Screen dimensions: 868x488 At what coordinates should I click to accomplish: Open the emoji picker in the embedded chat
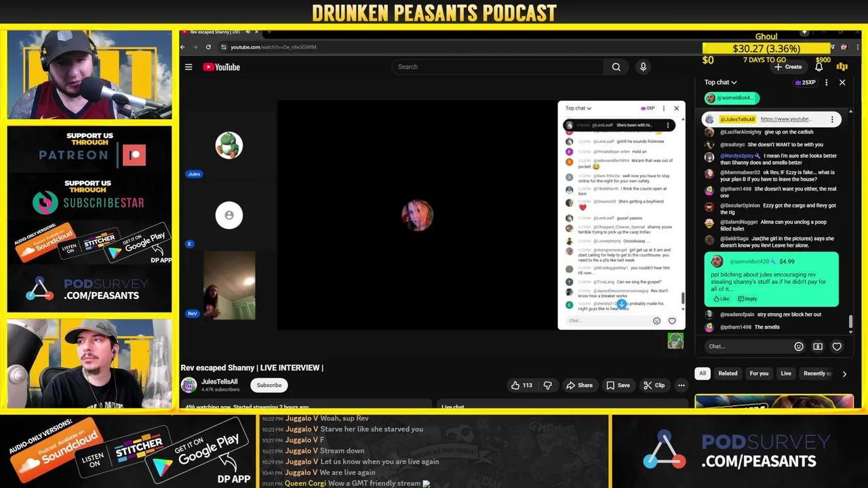pyautogui.click(x=656, y=321)
